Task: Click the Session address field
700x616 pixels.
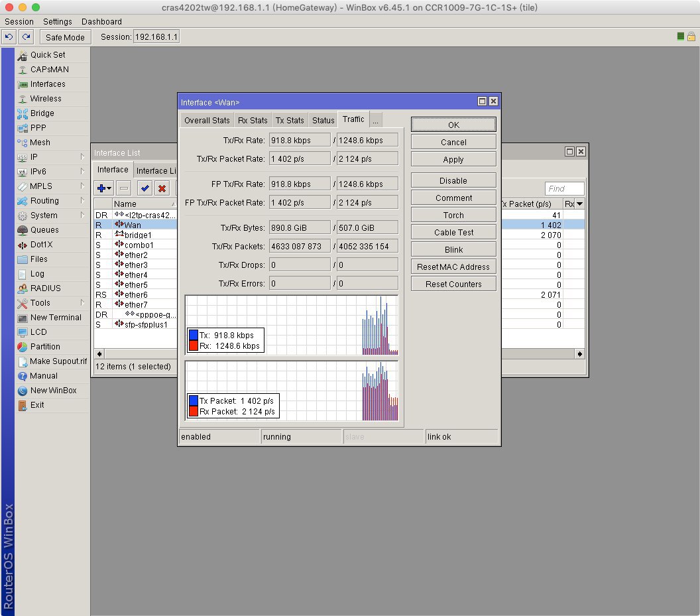Action: pyautogui.click(x=156, y=37)
